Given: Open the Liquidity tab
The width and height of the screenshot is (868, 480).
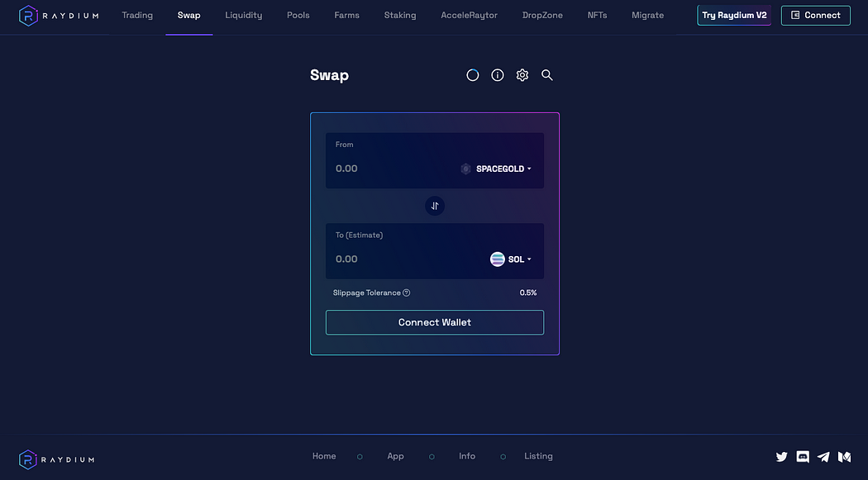Looking at the screenshot, I should (244, 16).
